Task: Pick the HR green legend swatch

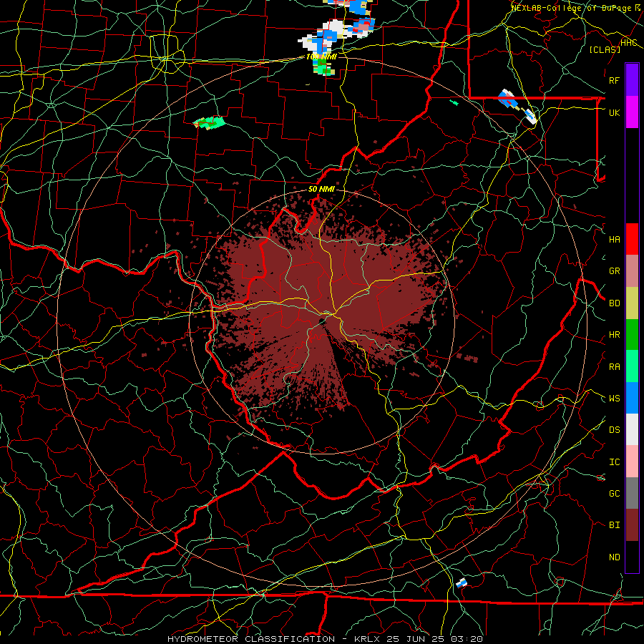Action: [x=632, y=334]
